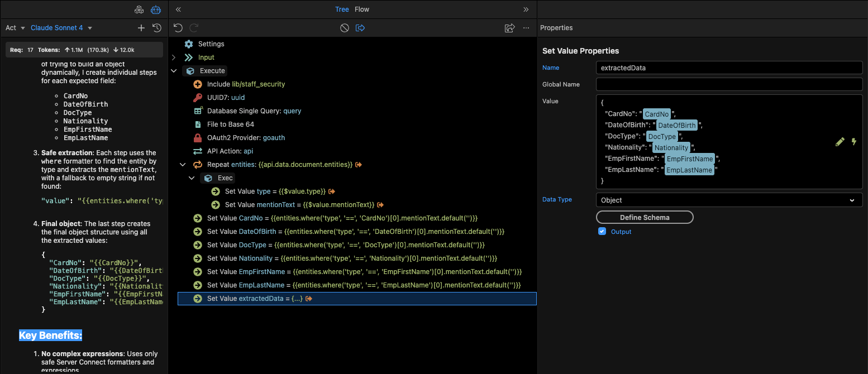868x374 pixels.
Task: Switch to the Flow tab
Action: point(362,9)
